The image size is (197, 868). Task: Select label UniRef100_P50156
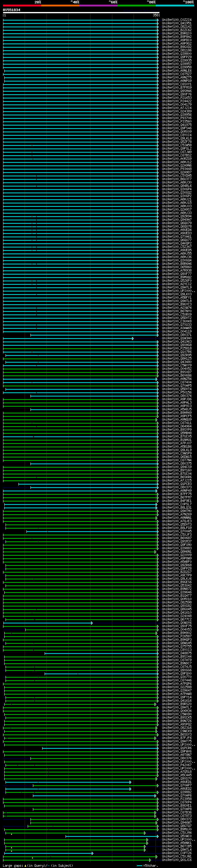click(177, 393)
